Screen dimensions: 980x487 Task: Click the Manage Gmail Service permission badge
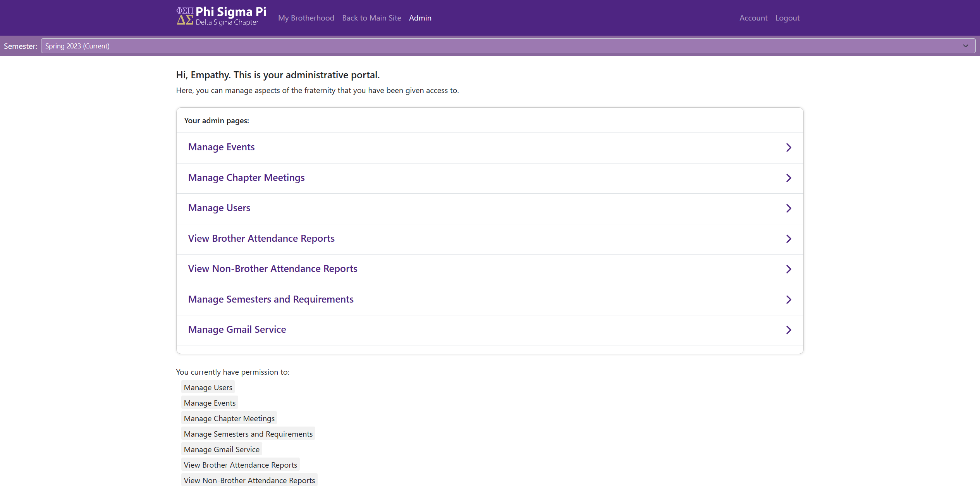tap(222, 449)
